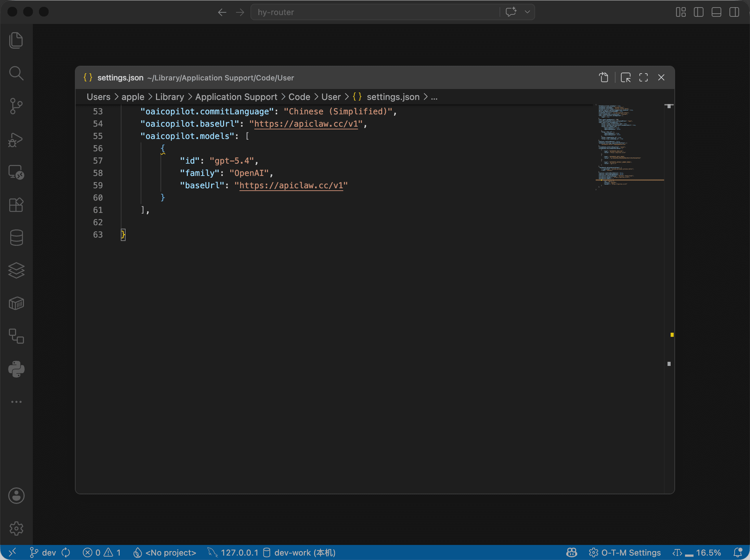
Task: Close the settings.json modal editor
Action: point(661,78)
